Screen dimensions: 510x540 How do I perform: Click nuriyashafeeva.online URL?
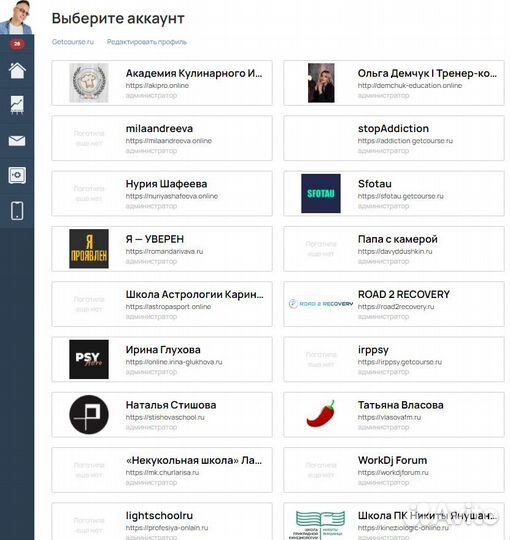click(172, 196)
